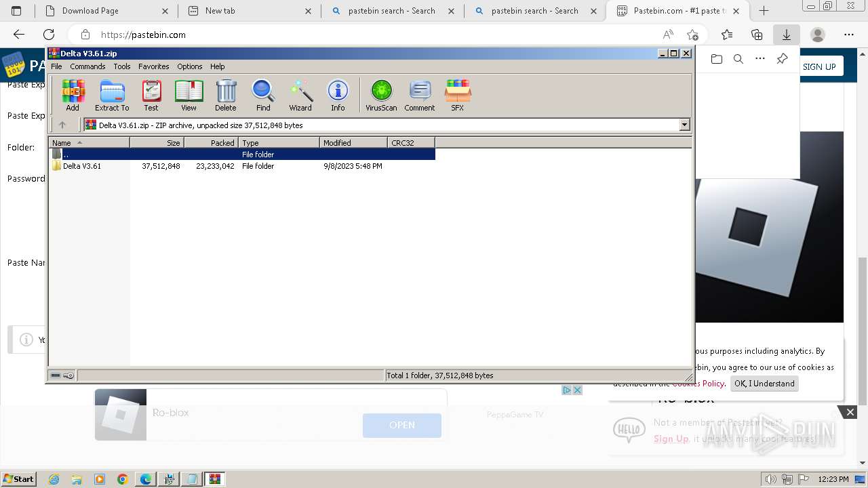Open the Favorites menu

click(x=154, y=66)
